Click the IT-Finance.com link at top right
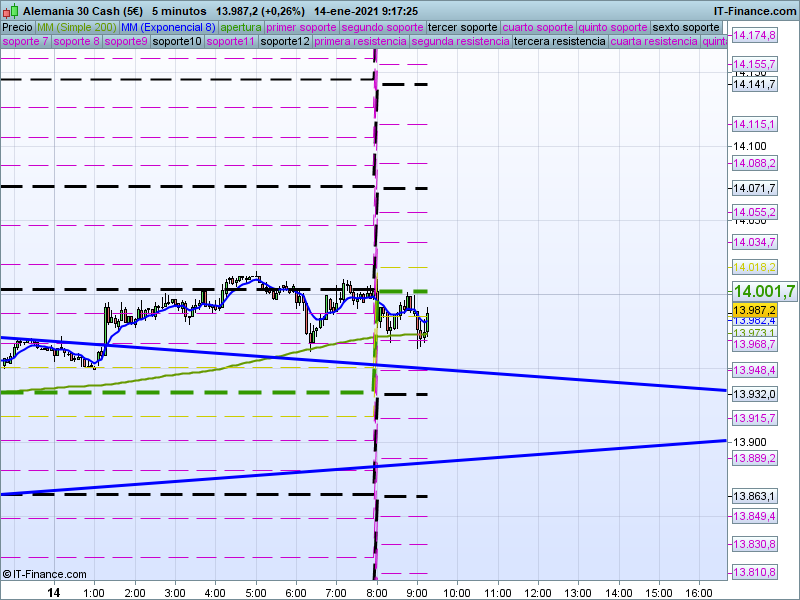The width and height of the screenshot is (800, 600). tap(757, 11)
